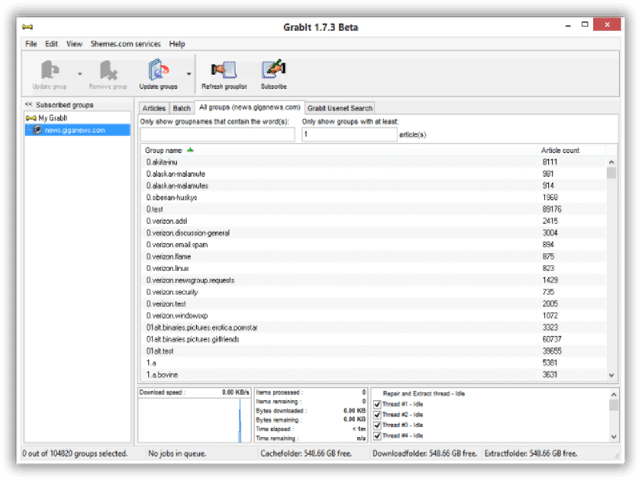Select the 0.alaskan-malamute group row

373,174
